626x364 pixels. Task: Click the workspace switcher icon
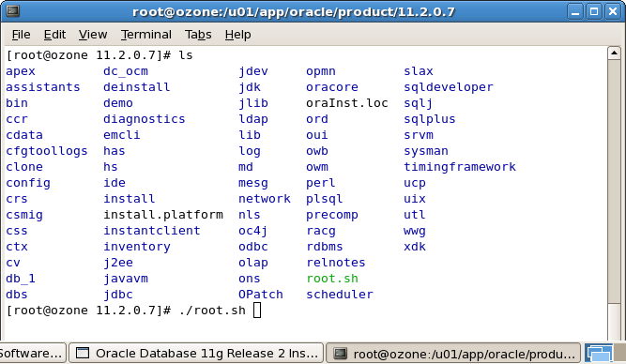(599, 354)
